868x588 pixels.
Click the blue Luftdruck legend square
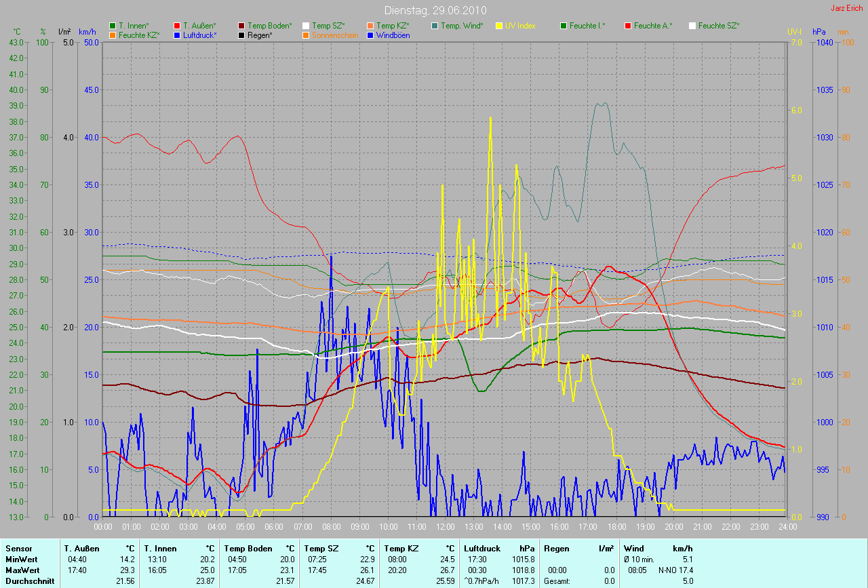pos(177,35)
